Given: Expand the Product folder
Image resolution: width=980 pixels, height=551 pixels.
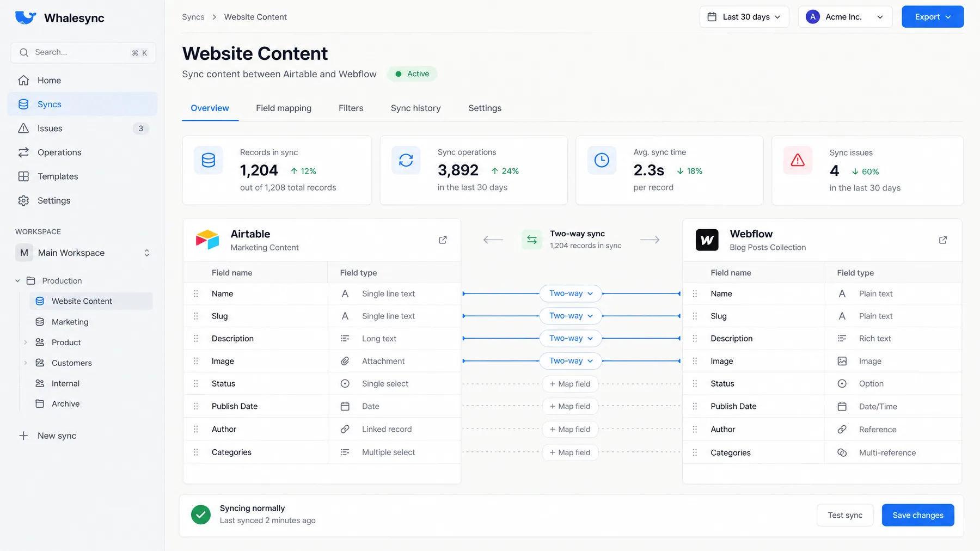Looking at the screenshot, I should [26, 342].
